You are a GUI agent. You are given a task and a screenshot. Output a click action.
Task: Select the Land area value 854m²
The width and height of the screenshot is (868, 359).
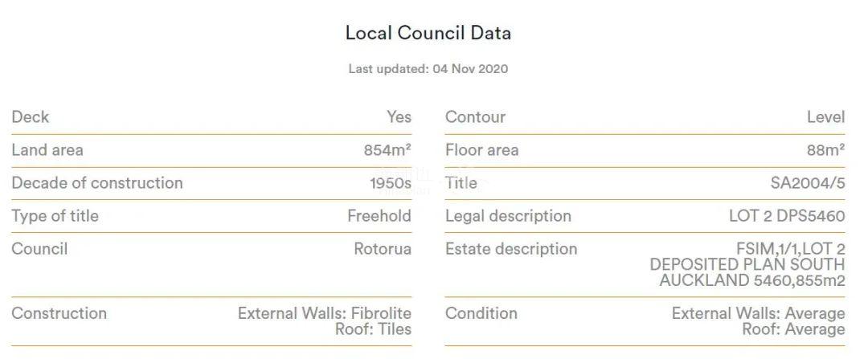(387, 150)
